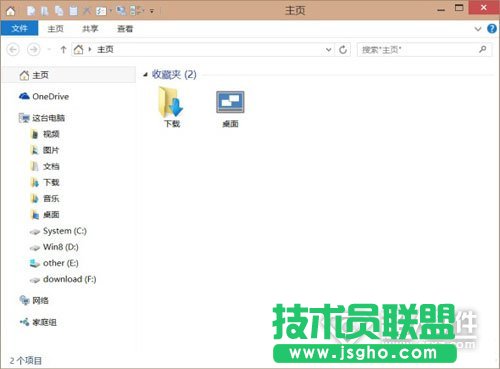The image size is (500, 369).
Task: Click the 2 个项目 status bar text
Action: tap(26, 360)
